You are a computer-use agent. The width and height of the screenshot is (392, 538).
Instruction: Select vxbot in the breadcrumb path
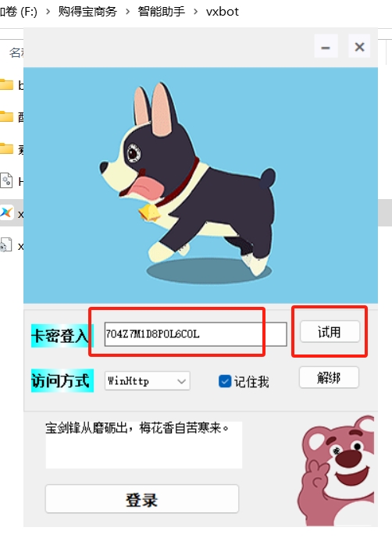[x=222, y=12]
